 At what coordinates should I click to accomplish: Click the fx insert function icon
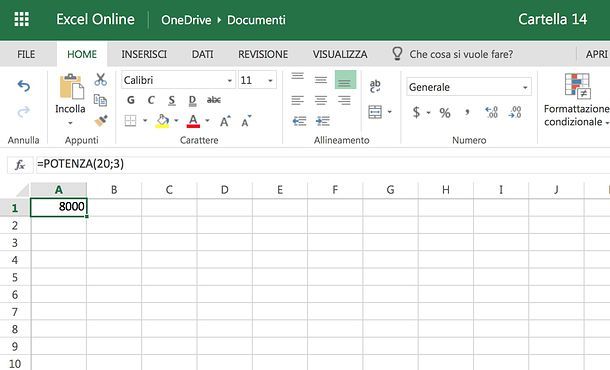(x=20, y=165)
